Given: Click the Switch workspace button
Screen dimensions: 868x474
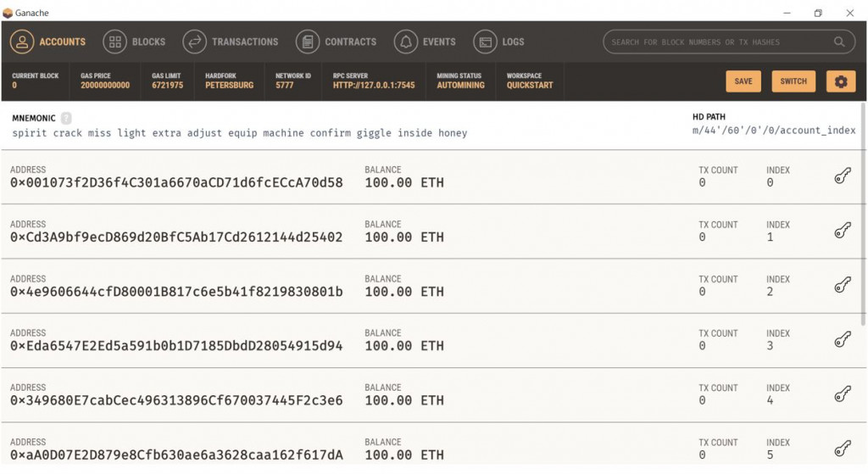Looking at the screenshot, I should 793,81.
